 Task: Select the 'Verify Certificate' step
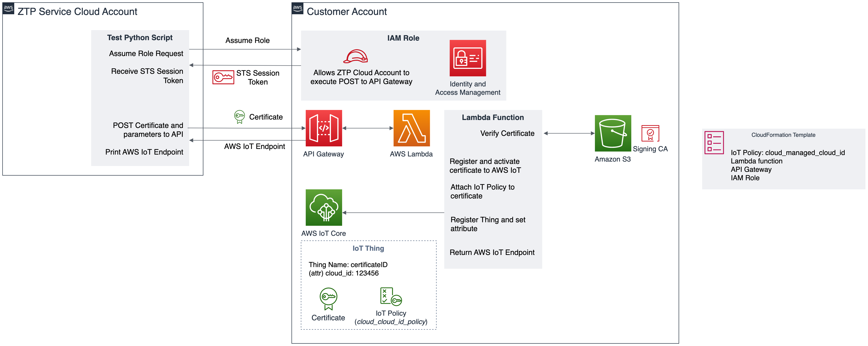click(507, 133)
